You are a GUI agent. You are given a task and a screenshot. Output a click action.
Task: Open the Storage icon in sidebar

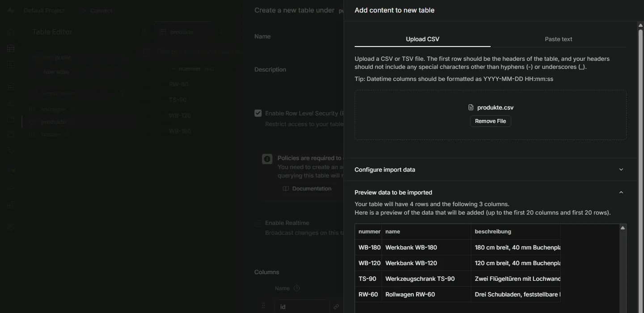pyautogui.click(x=11, y=118)
